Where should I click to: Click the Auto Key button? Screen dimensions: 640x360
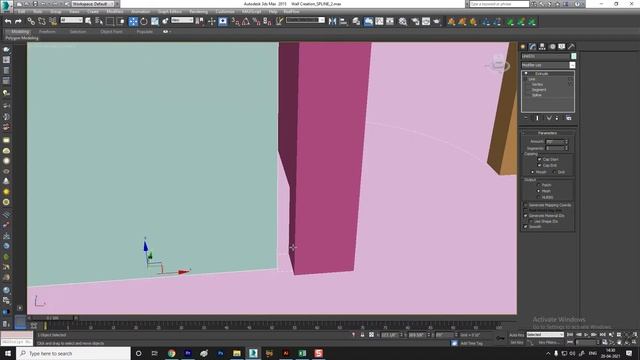click(x=516, y=335)
